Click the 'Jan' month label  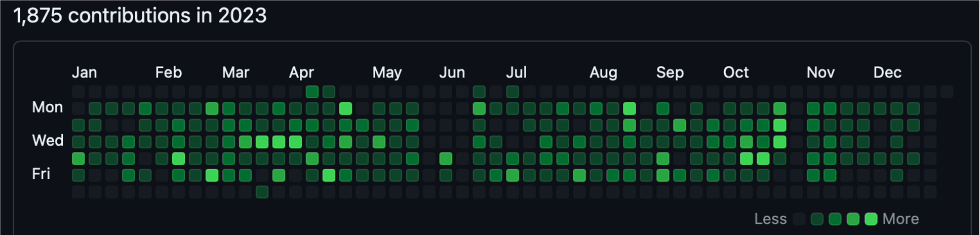pyautogui.click(x=84, y=72)
